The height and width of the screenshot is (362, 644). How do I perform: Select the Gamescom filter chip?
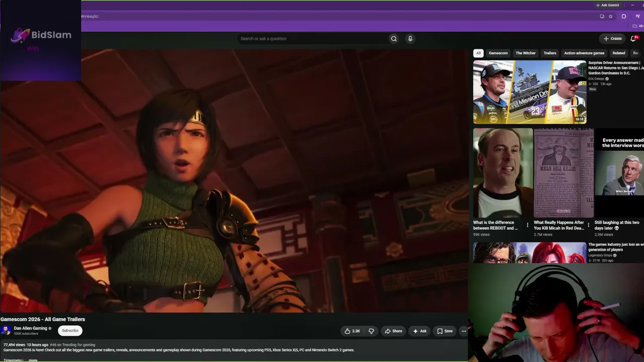click(x=498, y=53)
